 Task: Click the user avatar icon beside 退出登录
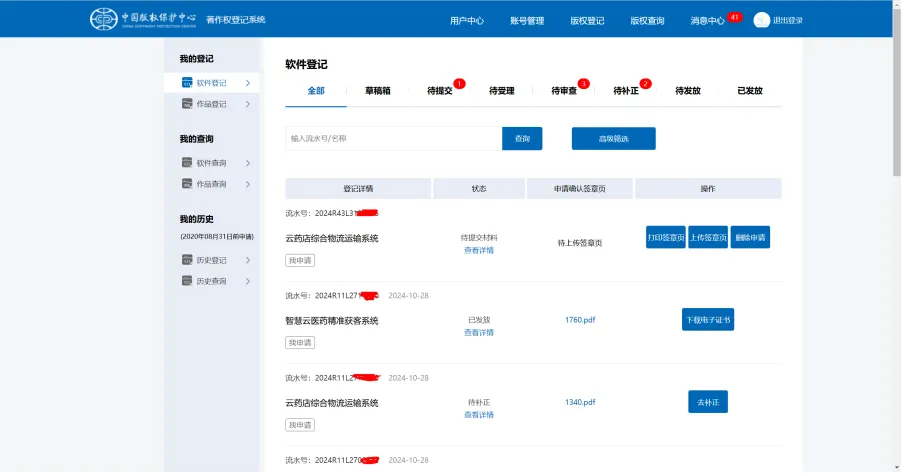[x=762, y=20]
